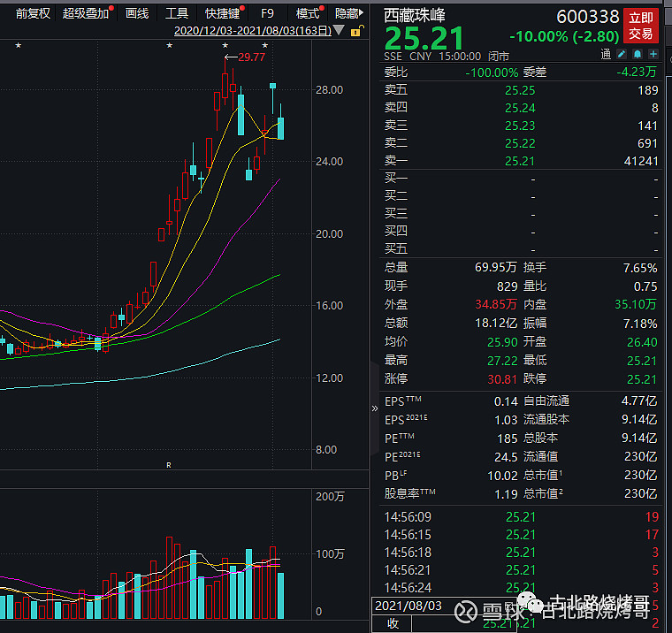This screenshot has width=672, height=633.
Task: Click tick trade row 14:56:15
Action: [521, 535]
